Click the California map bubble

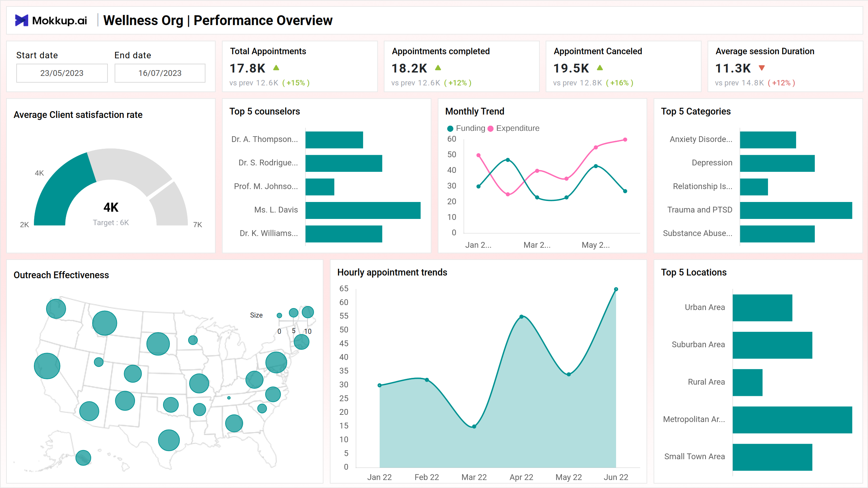pyautogui.click(x=47, y=366)
